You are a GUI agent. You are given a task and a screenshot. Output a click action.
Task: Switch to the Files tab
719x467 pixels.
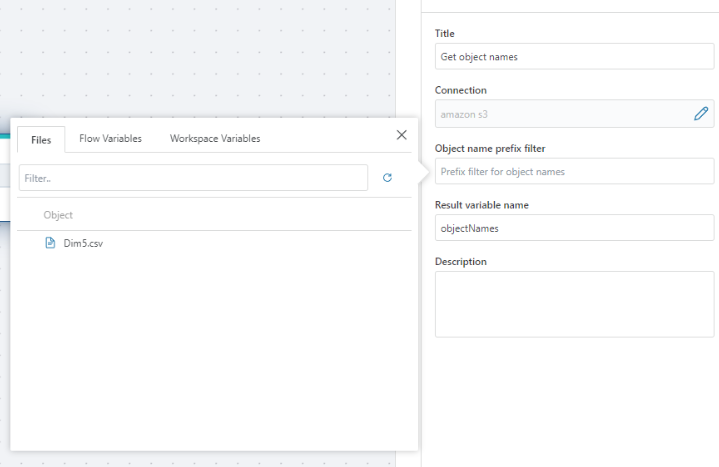point(41,139)
